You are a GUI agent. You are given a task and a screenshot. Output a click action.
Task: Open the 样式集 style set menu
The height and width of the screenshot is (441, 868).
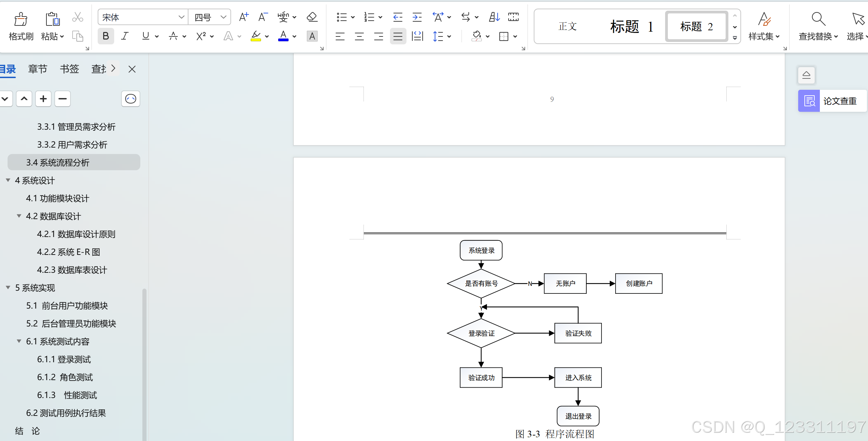point(764,27)
